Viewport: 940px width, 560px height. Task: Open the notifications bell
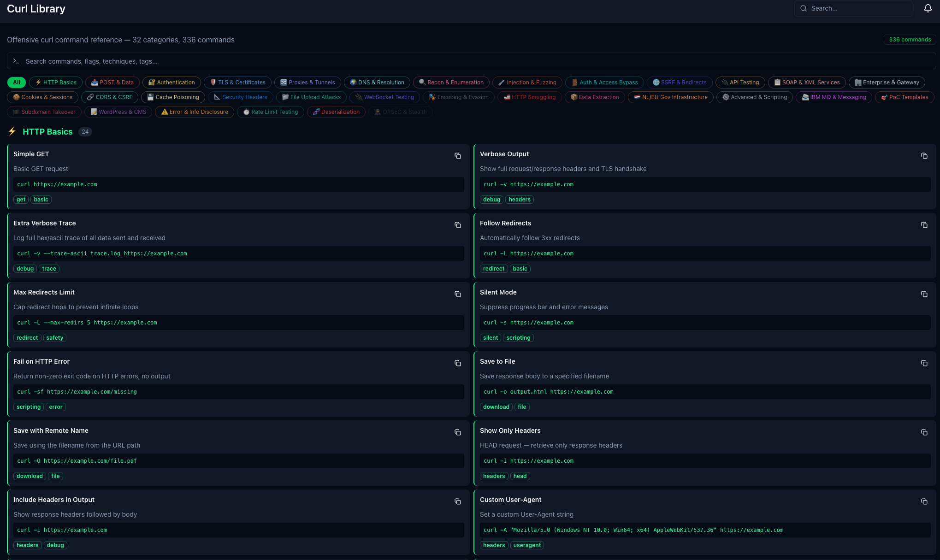coord(928,8)
